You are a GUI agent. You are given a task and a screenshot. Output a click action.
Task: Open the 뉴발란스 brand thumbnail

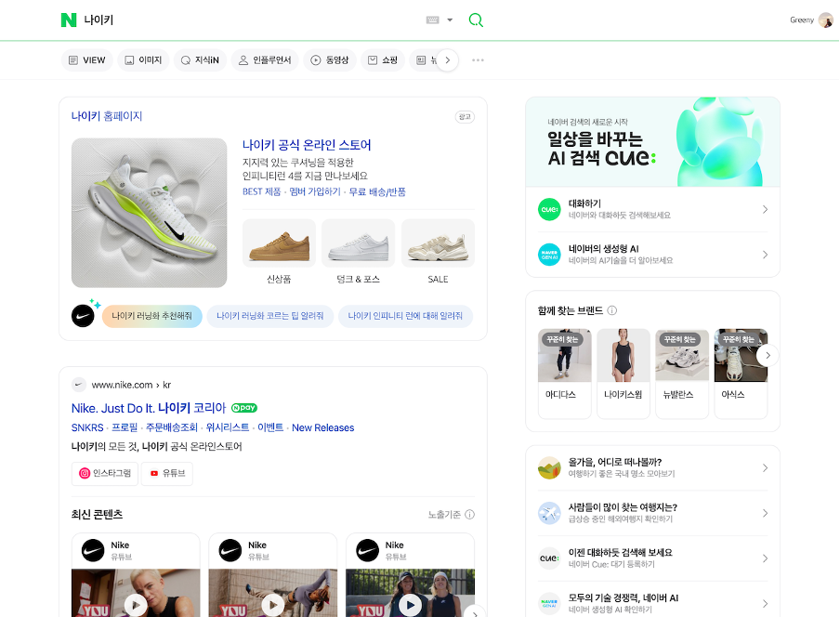681,355
